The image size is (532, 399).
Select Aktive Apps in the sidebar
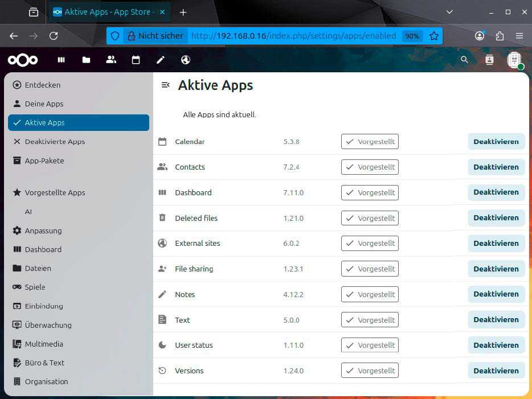[x=79, y=123]
